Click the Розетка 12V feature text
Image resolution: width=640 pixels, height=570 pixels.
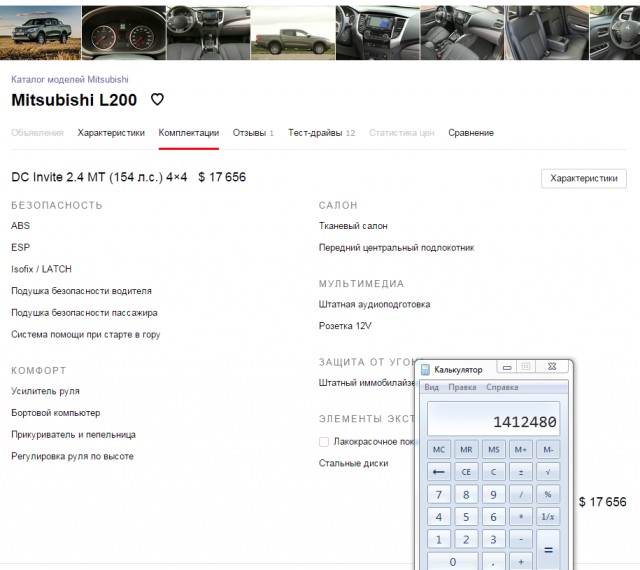pyautogui.click(x=345, y=326)
